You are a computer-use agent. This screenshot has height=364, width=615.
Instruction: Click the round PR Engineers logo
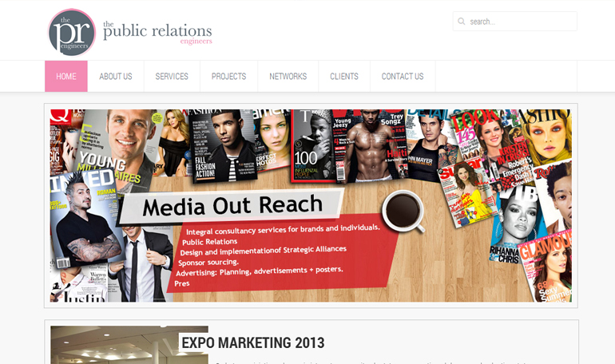tap(72, 32)
